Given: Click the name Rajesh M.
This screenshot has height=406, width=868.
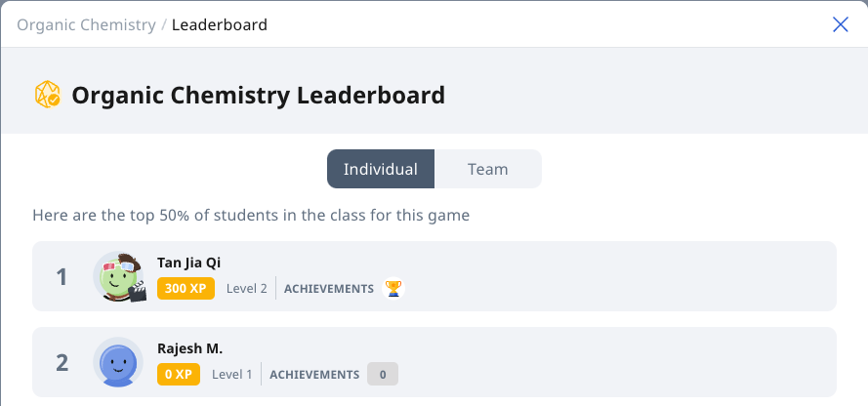Looking at the screenshot, I should 189,349.
